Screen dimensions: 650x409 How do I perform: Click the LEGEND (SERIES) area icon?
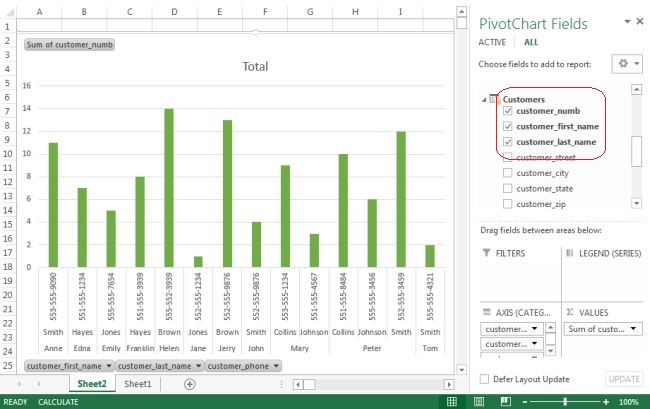tap(570, 253)
